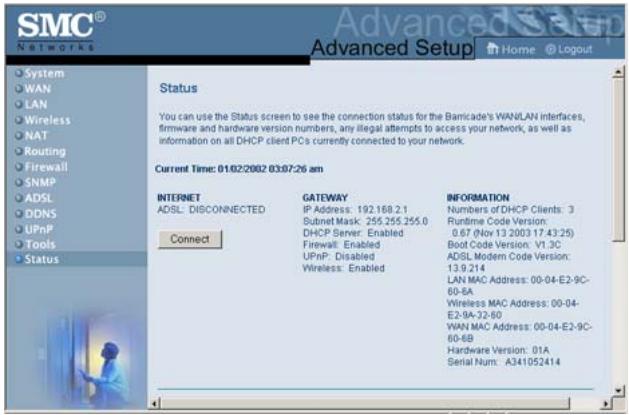Click the INTERNET column heading
629x415 pixels.
coord(179,198)
